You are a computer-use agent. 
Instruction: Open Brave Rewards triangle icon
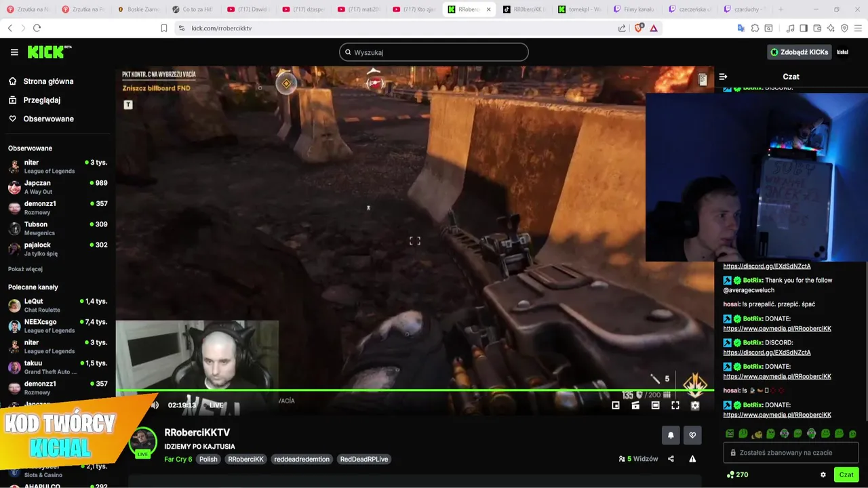click(x=654, y=28)
